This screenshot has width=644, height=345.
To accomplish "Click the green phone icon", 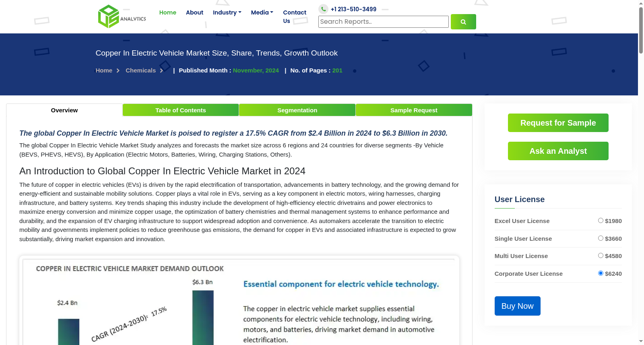I will pyautogui.click(x=323, y=9).
